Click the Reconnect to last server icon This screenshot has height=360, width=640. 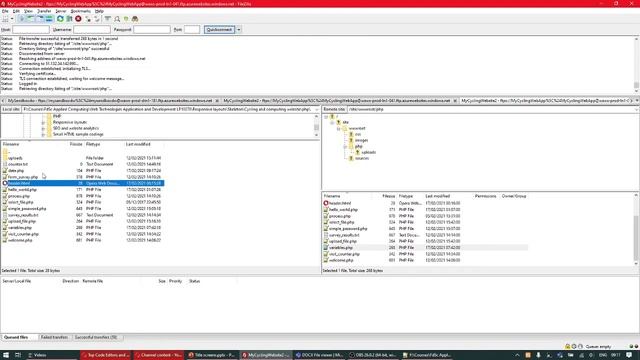(97, 19)
